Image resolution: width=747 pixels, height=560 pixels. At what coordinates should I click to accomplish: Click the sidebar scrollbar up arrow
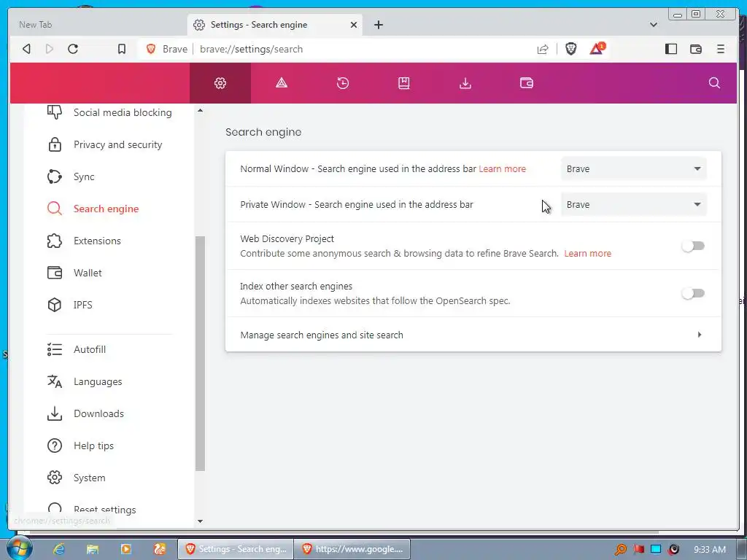coord(200,111)
